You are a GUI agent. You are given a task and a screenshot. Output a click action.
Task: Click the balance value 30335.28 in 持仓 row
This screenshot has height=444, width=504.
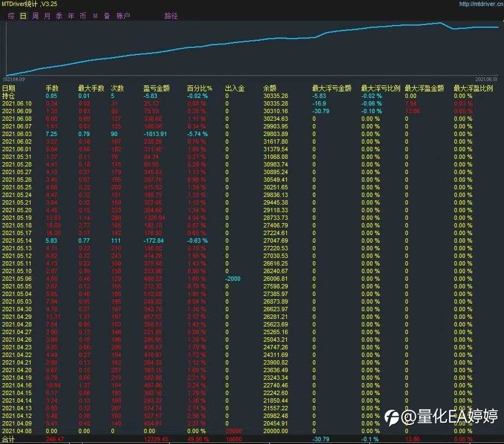pyautogui.click(x=275, y=96)
